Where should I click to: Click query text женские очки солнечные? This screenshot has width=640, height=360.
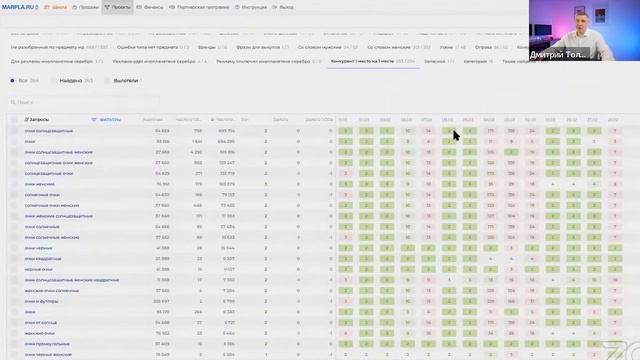(x=52, y=291)
